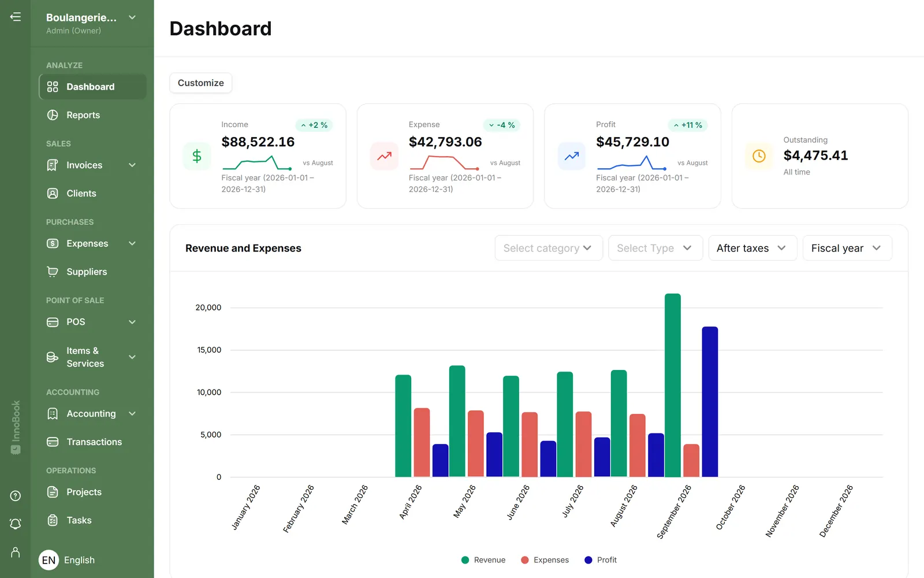Click the Customize button
Image resolution: width=924 pixels, height=578 pixels.
(200, 83)
